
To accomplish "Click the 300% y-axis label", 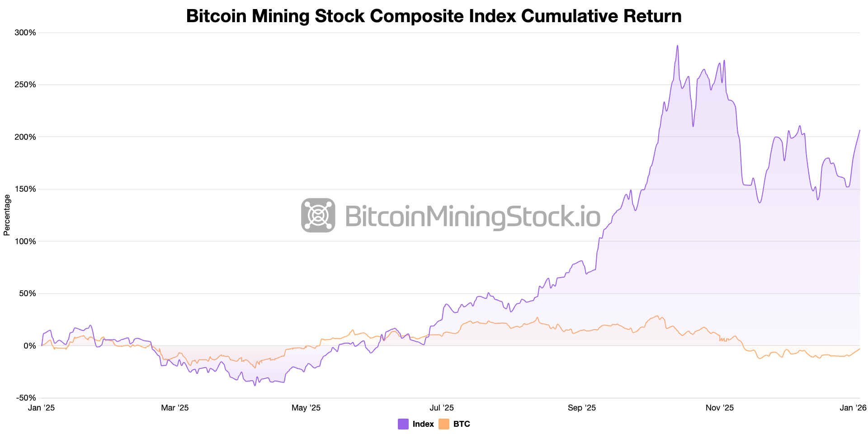I will click(25, 33).
